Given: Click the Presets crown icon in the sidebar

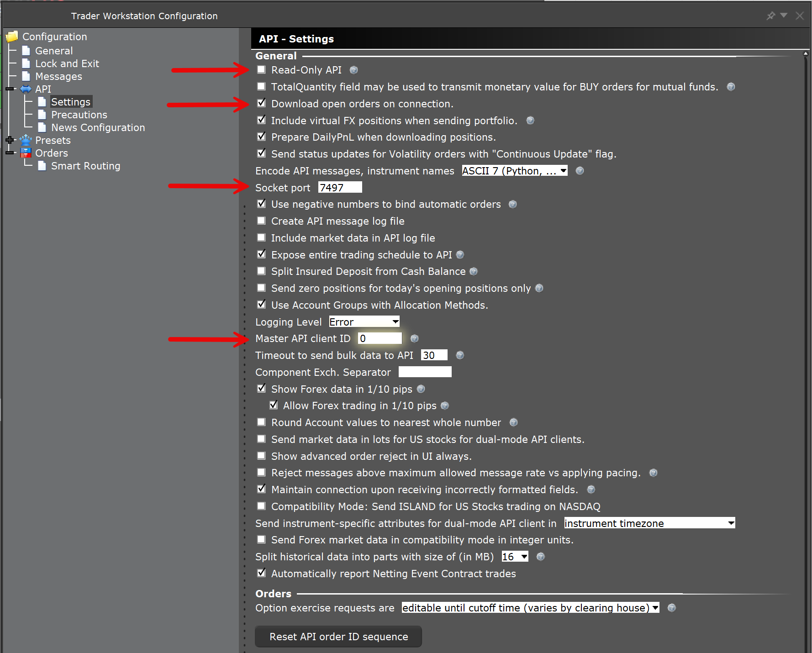Looking at the screenshot, I should (x=26, y=140).
